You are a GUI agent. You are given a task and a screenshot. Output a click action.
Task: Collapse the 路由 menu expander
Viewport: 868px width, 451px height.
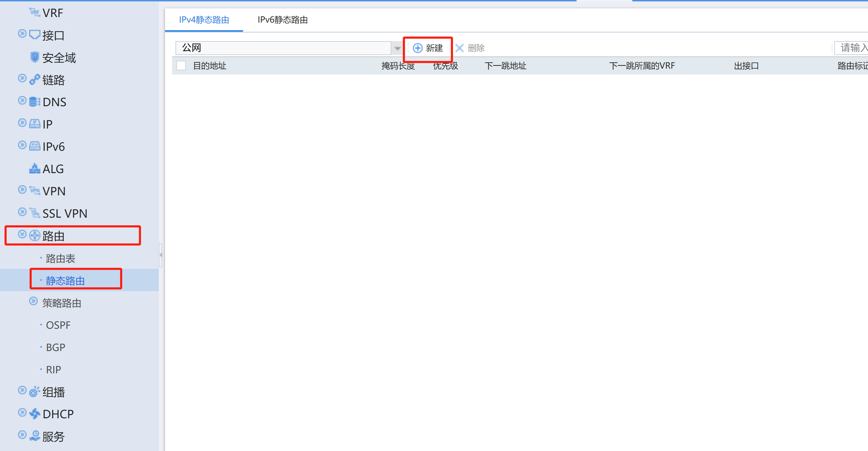click(22, 234)
